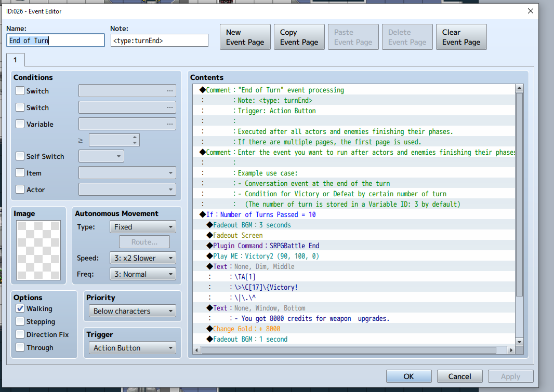The image size is (554, 392).
Task: Open the movement Type dropdown showing Fixed
Action: click(x=143, y=227)
